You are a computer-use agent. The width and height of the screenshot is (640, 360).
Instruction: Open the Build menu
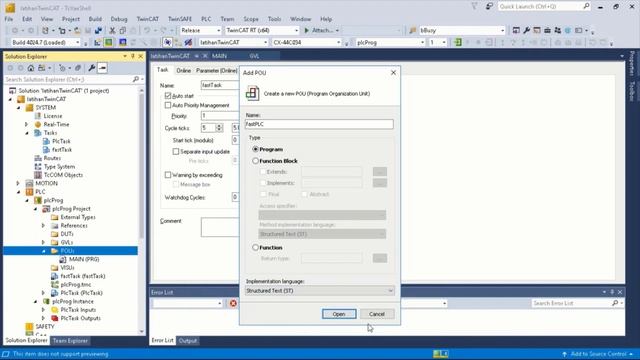point(95,19)
